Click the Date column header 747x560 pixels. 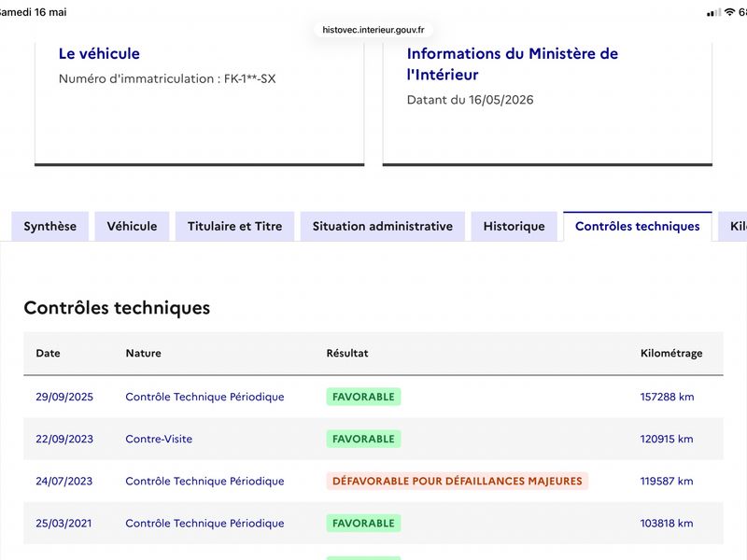click(49, 354)
